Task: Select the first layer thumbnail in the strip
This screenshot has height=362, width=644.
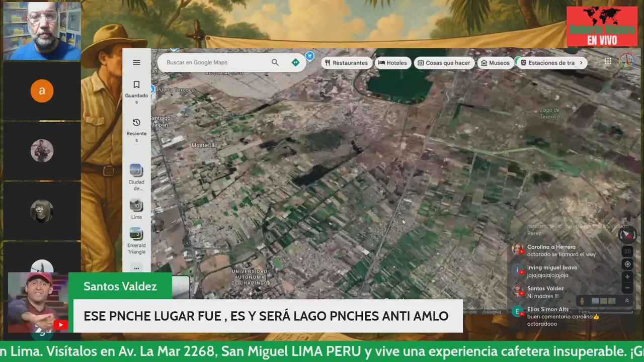Action: click(x=595, y=301)
